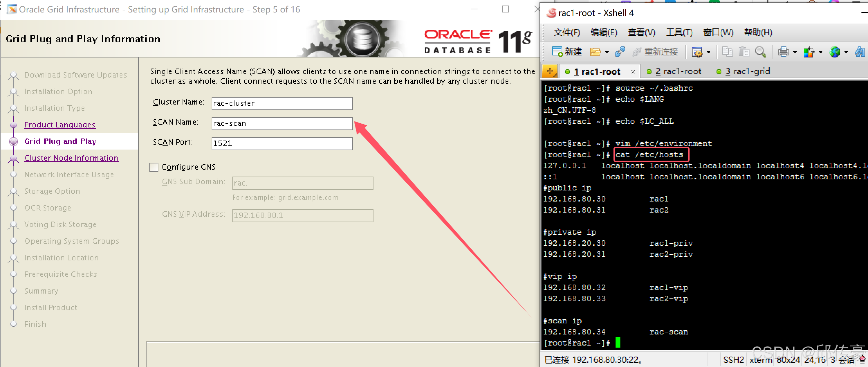The image size is (868, 367).
Task: Click the Connect plug icon
Action: [x=620, y=52]
